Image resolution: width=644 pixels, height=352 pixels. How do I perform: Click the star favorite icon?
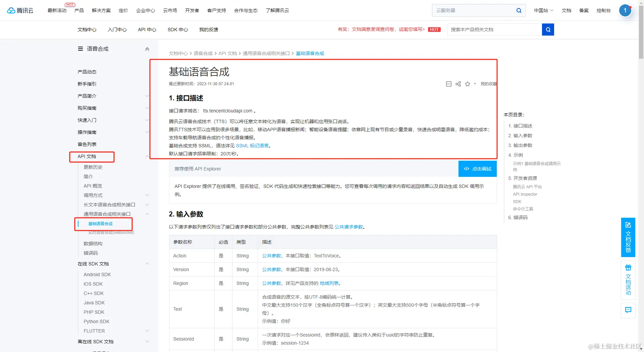(468, 84)
